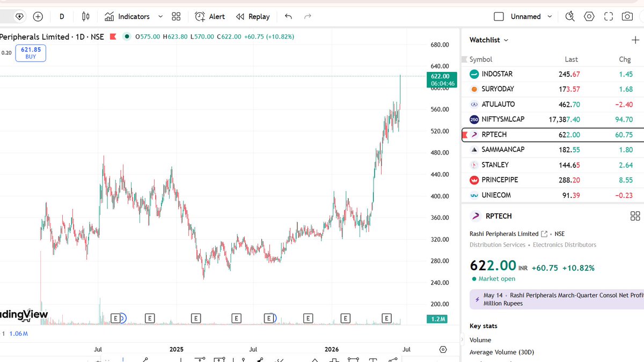Screen dimensions: 644x362
Task: Redo the chart action
Action: tap(308, 17)
